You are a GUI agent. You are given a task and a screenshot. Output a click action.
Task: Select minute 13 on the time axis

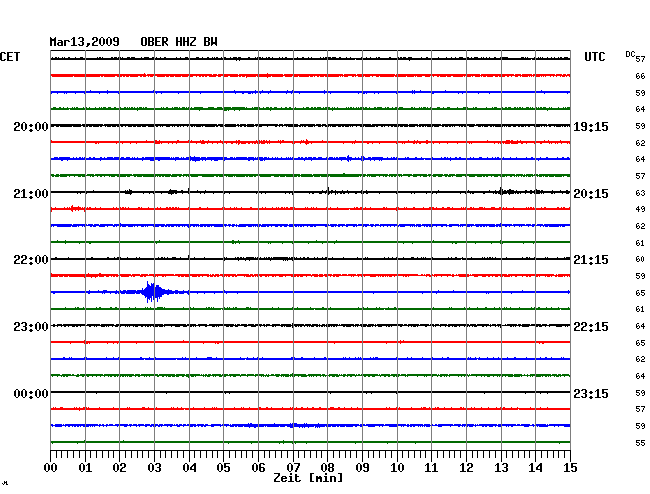coord(501,468)
